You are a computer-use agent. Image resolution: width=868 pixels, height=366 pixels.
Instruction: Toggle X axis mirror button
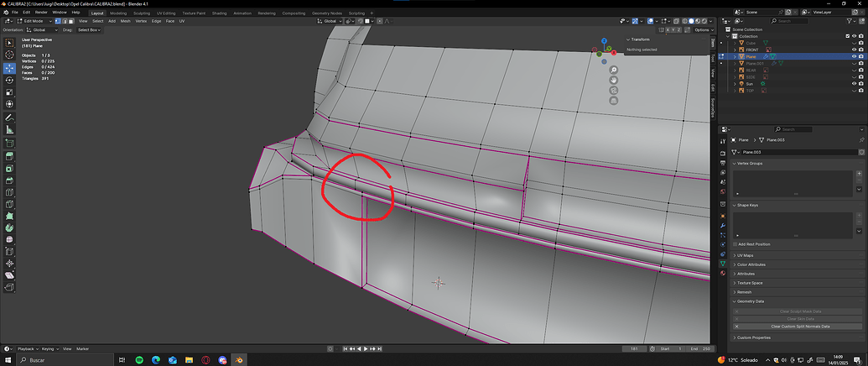(668, 30)
